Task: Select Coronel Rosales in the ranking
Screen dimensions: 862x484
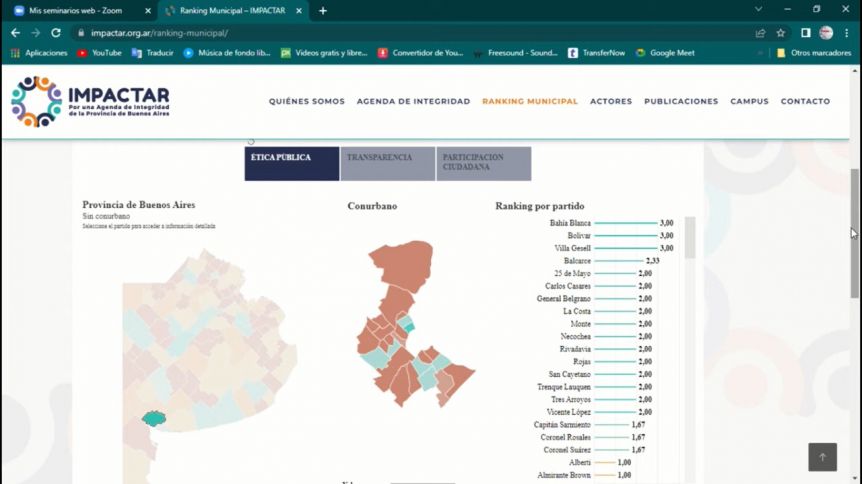Action: coord(566,437)
